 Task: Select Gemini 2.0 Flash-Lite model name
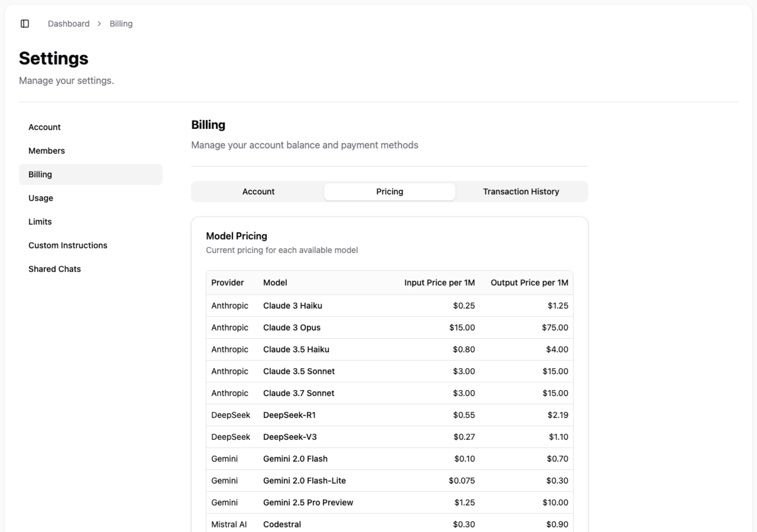pyautogui.click(x=304, y=481)
